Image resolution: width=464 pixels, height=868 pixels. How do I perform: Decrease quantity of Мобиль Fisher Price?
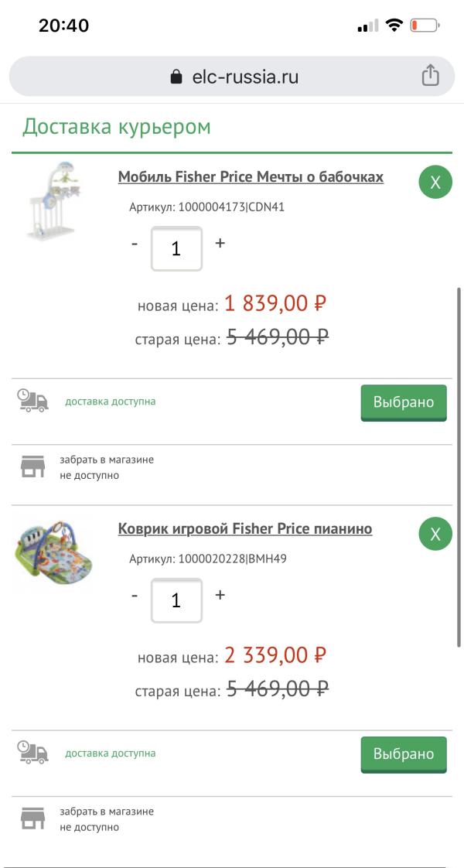pos(135,244)
